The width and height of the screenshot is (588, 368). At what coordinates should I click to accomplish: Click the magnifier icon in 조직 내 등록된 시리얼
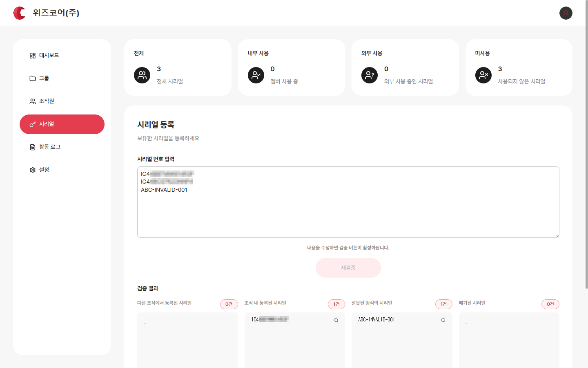coord(336,320)
